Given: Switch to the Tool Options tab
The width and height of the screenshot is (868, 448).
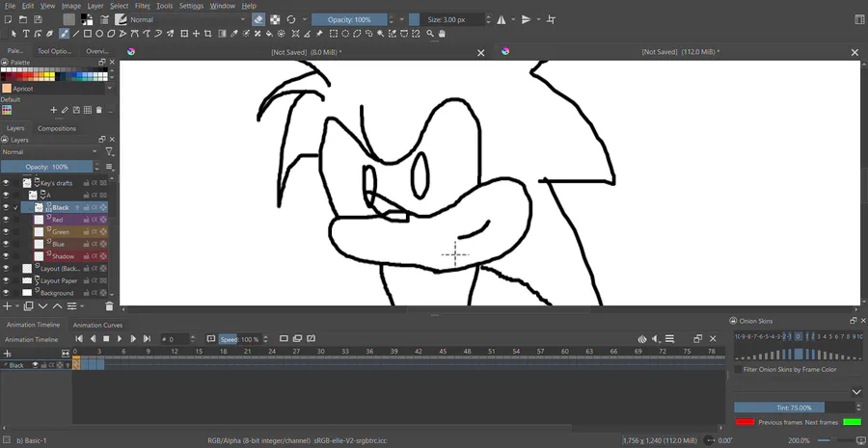Looking at the screenshot, I should click(55, 51).
